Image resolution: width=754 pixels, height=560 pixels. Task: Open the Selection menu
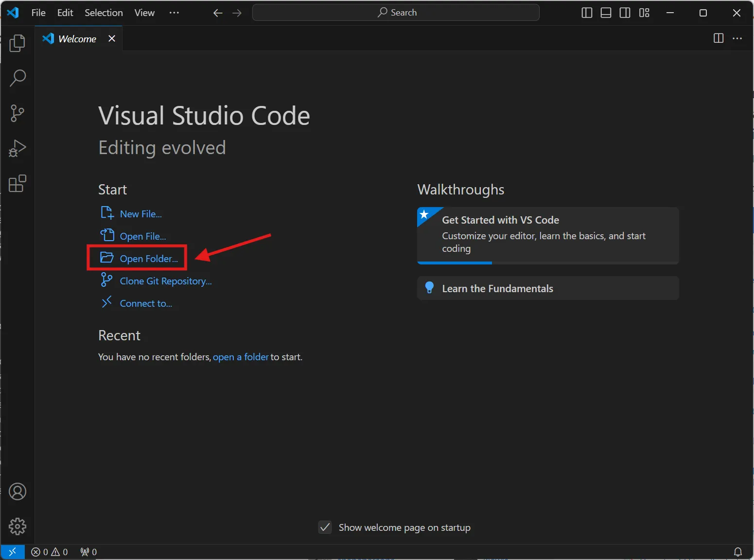tap(104, 13)
